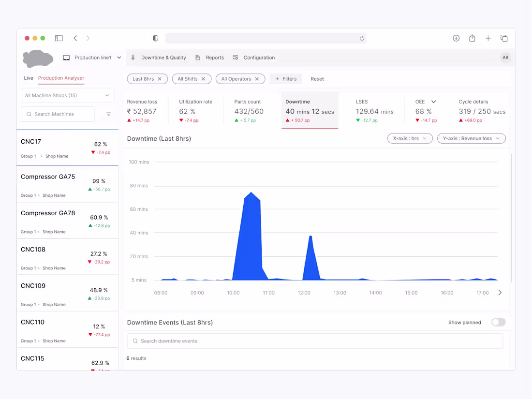Click the Reports document icon
The image size is (532, 399).
click(197, 58)
